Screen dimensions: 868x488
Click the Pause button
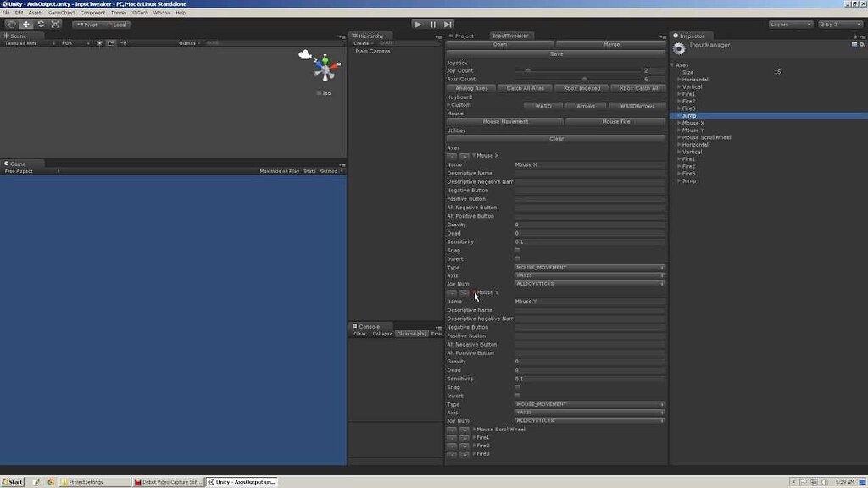coord(433,24)
